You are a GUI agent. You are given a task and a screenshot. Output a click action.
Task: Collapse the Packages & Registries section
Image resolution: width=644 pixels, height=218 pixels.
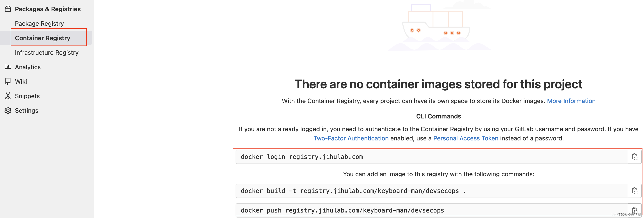48,9
